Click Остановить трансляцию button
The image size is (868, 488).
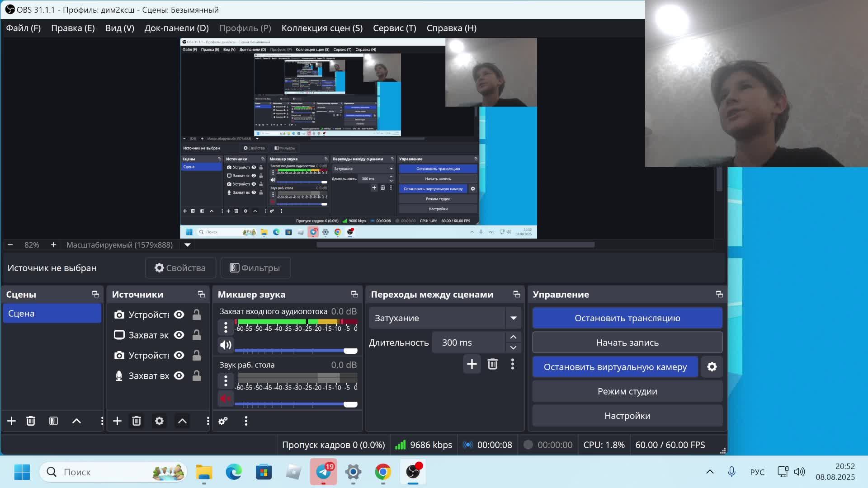[x=627, y=318]
